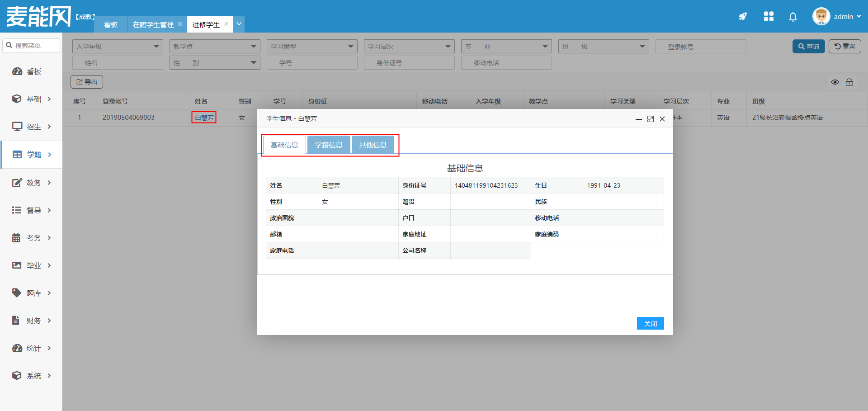This screenshot has width=868, height=411.
Task: Open the four-squares apps grid icon
Action: click(x=769, y=17)
